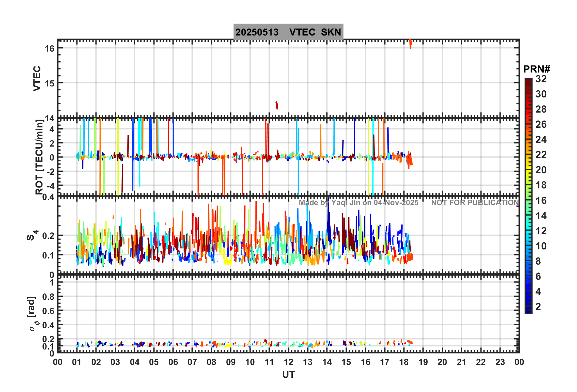
Task: Select the S4 y-axis label
Action: click(x=32, y=235)
